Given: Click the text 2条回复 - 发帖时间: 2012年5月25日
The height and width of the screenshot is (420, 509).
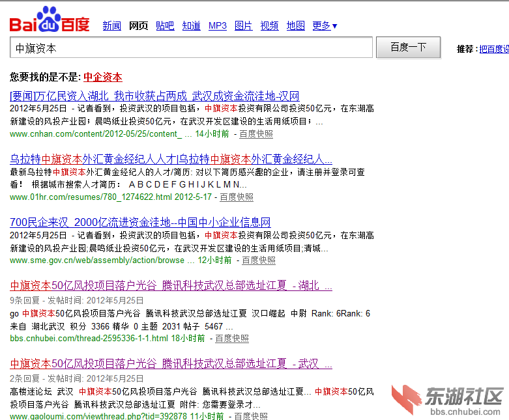Looking at the screenshot, I should click(x=77, y=378).
